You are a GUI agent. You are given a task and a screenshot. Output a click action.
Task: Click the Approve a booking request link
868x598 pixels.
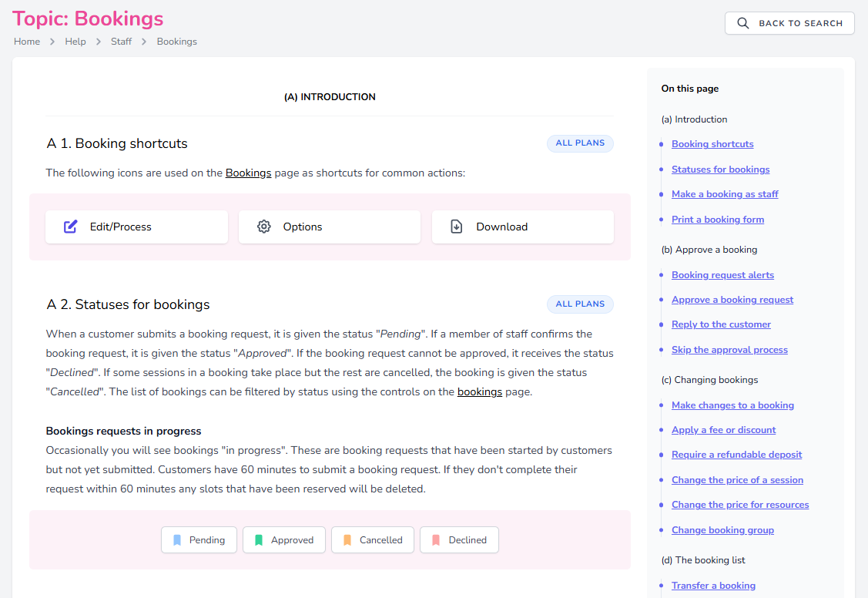732,299
